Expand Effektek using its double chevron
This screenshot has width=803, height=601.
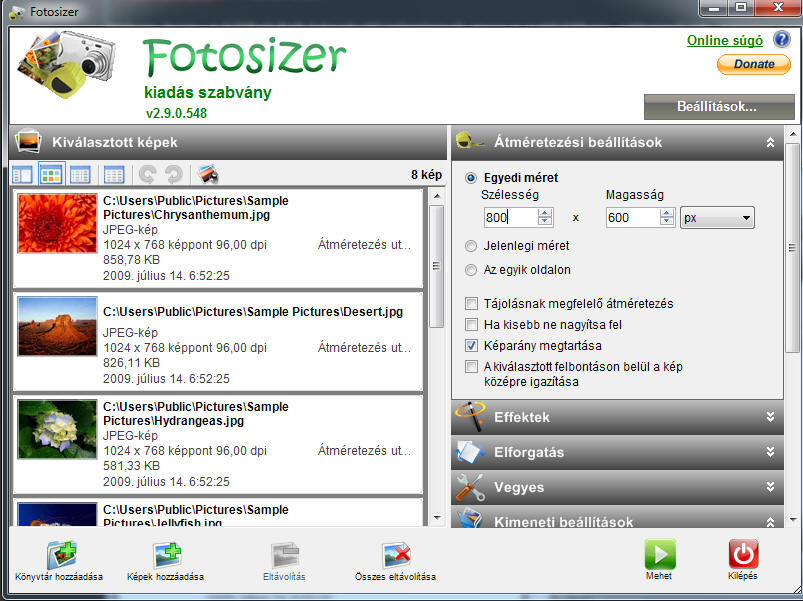(770, 417)
